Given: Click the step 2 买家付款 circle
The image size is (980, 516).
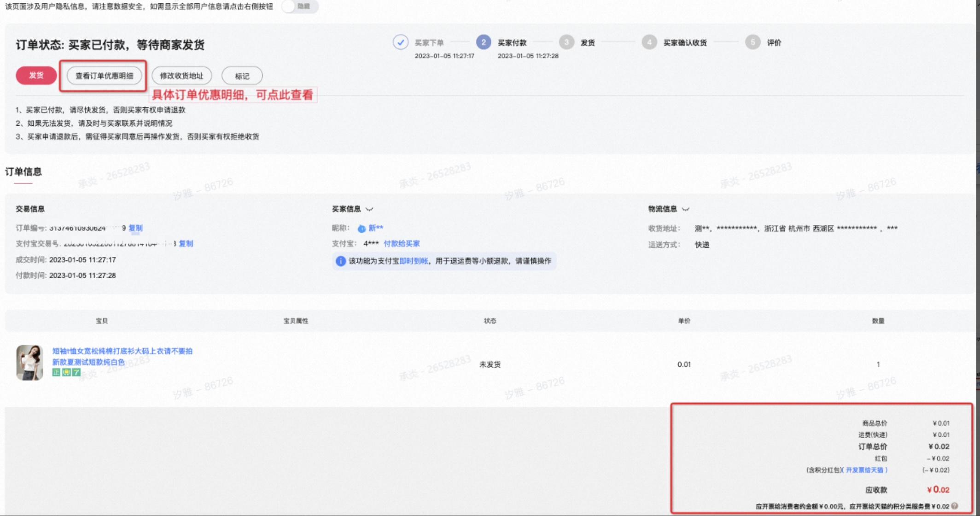Looking at the screenshot, I should (484, 42).
